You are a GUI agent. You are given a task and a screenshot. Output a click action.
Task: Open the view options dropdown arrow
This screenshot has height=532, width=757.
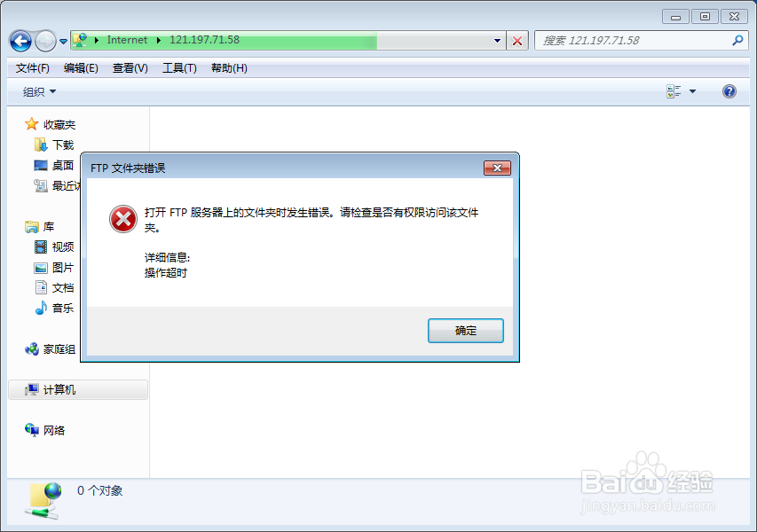tap(692, 91)
